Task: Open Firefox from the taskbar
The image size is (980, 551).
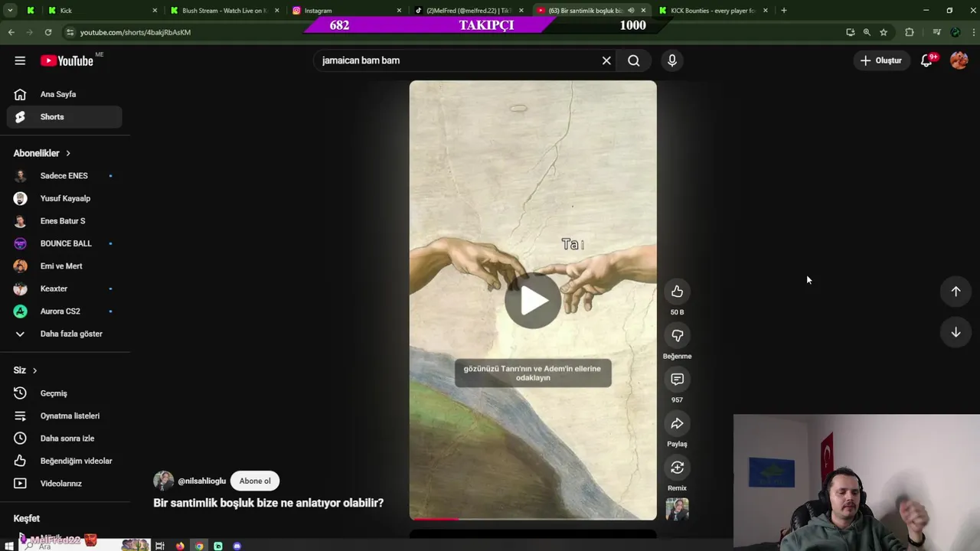Action: (180, 546)
